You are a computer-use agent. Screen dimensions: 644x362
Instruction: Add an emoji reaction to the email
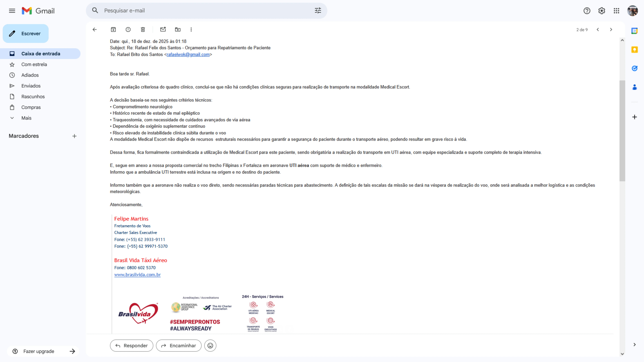pos(210,346)
